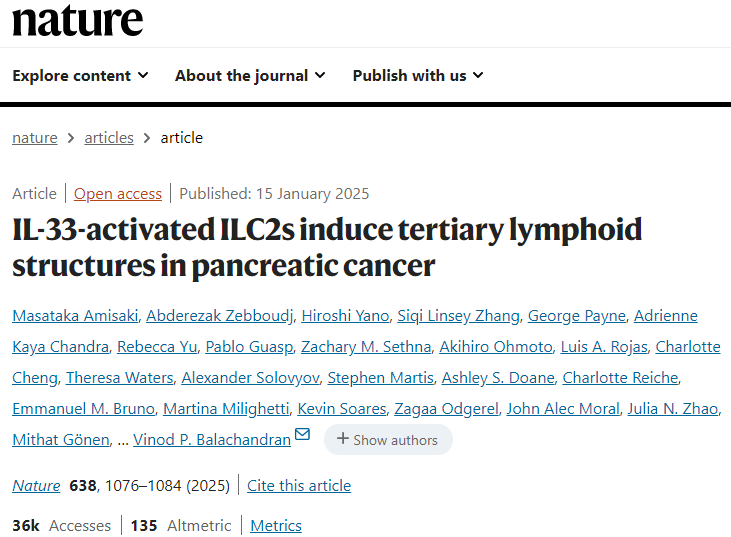
Task: Open the articles breadcrumb link
Action: [x=109, y=138]
